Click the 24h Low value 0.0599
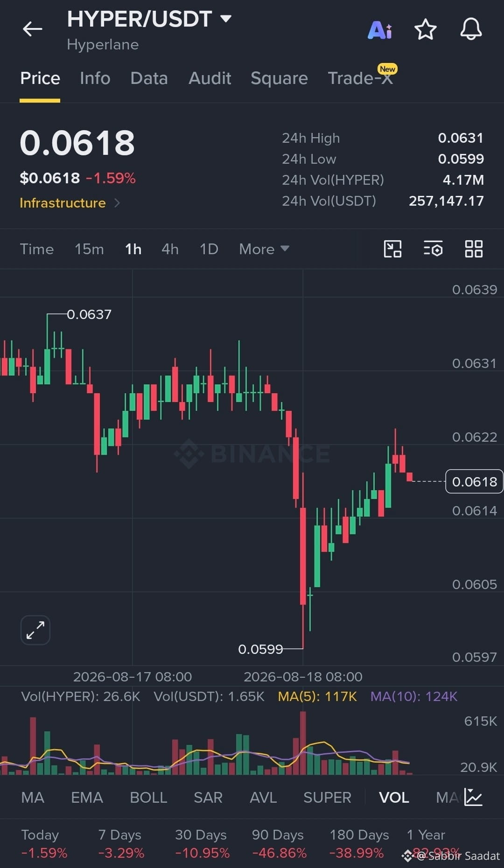This screenshot has width=504, height=868. click(x=461, y=159)
